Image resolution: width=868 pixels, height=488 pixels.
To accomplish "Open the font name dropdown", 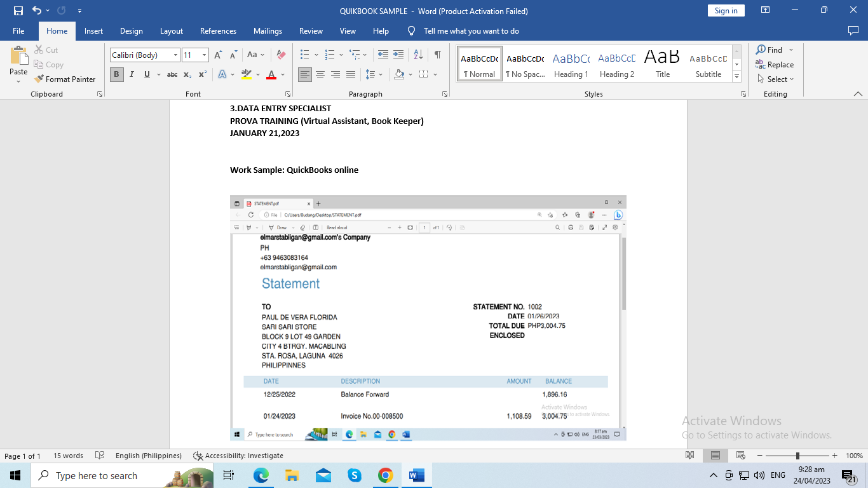I will point(175,55).
